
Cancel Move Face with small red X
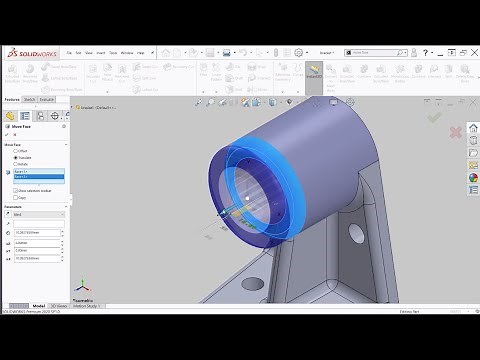point(15,135)
